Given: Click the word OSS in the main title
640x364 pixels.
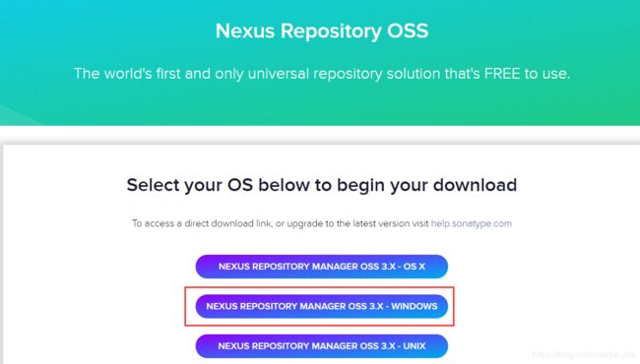Looking at the screenshot, I should coord(408,30).
